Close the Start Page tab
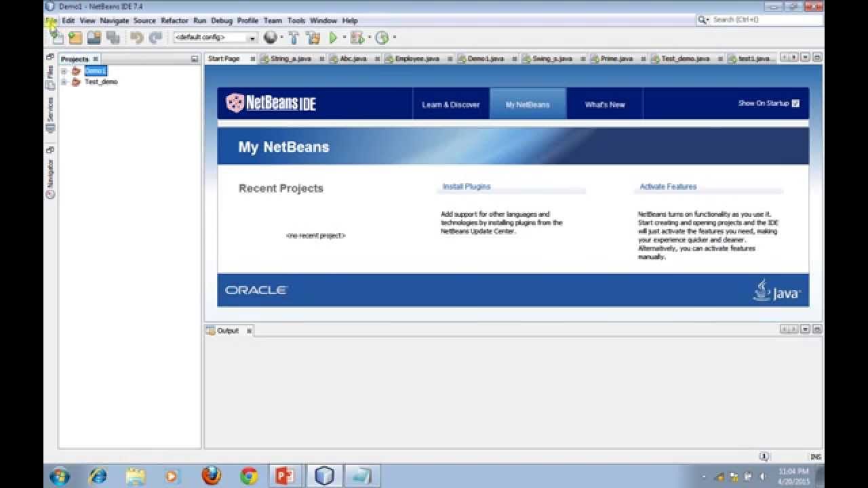 [x=253, y=59]
